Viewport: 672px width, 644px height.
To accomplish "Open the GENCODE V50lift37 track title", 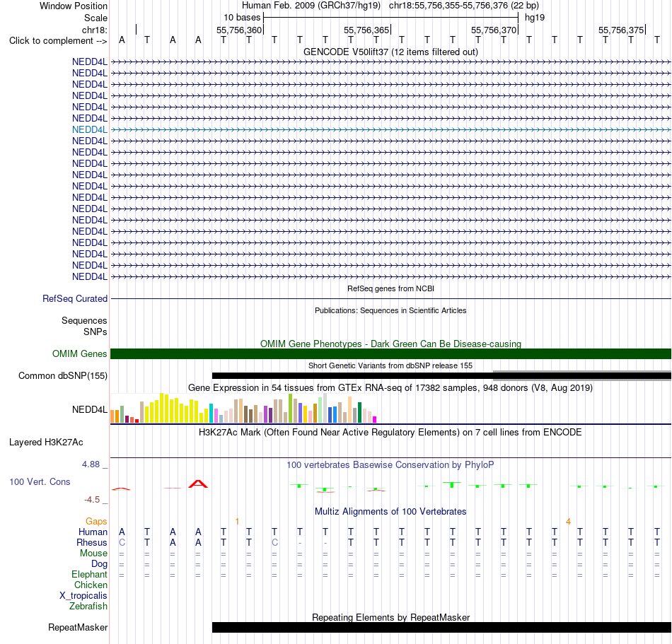I will click(x=390, y=52).
